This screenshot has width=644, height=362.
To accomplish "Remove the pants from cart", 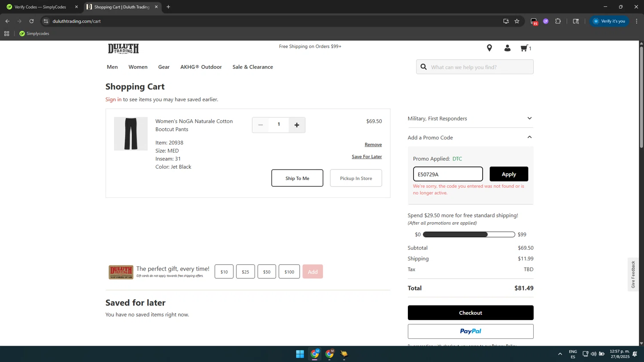I will 373,145.
